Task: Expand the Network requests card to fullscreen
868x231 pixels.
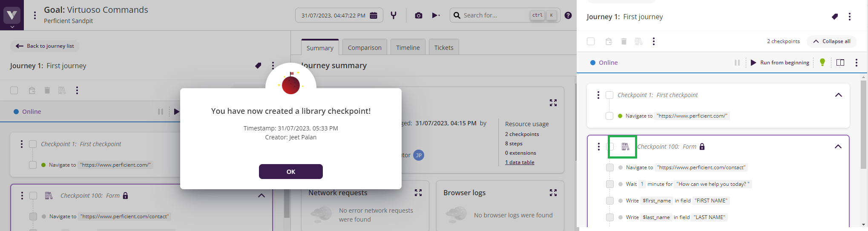Action: [x=418, y=193]
